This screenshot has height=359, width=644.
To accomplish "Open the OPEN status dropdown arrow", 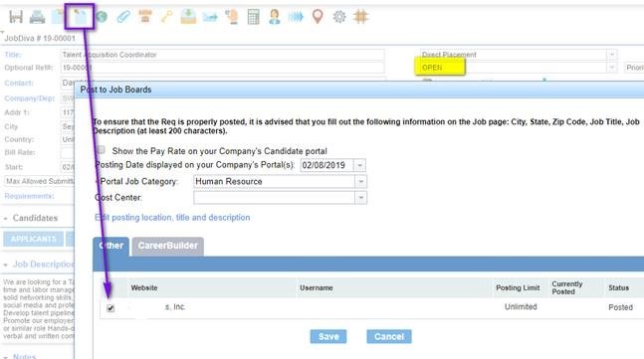I will [x=611, y=68].
